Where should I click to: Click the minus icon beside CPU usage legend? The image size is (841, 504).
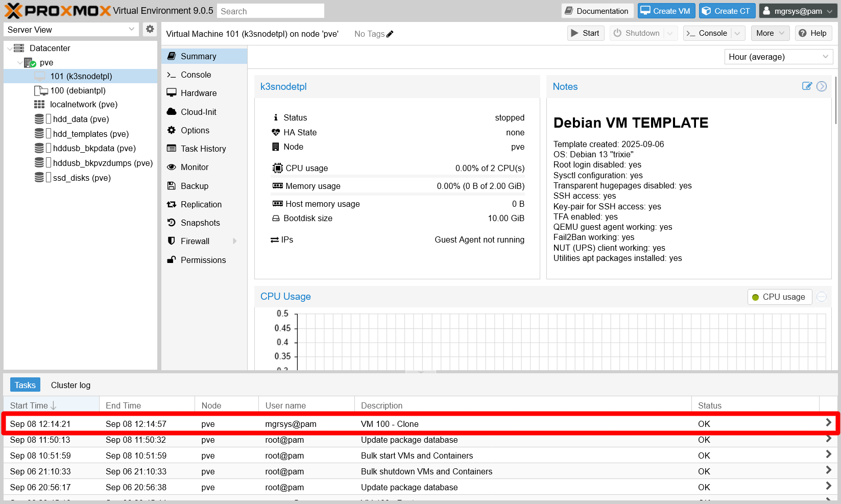pos(821,297)
